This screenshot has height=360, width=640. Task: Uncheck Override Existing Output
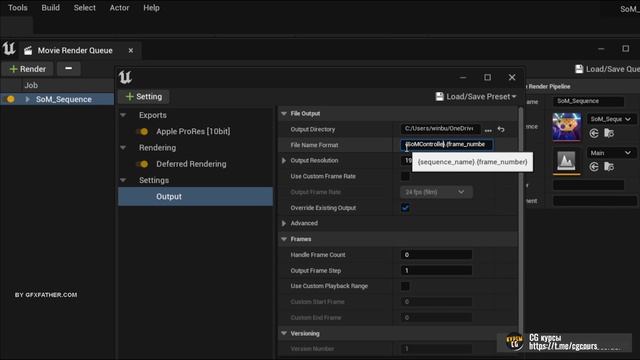[x=405, y=208]
